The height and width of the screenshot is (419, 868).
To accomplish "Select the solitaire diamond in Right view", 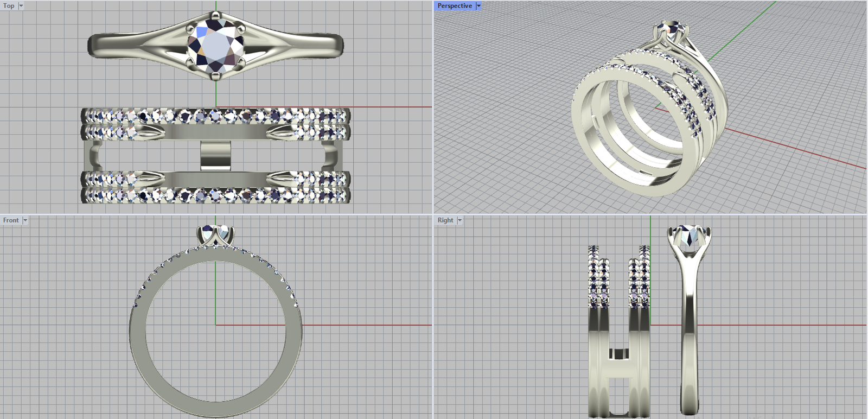I will pyautogui.click(x=688, y=236).
